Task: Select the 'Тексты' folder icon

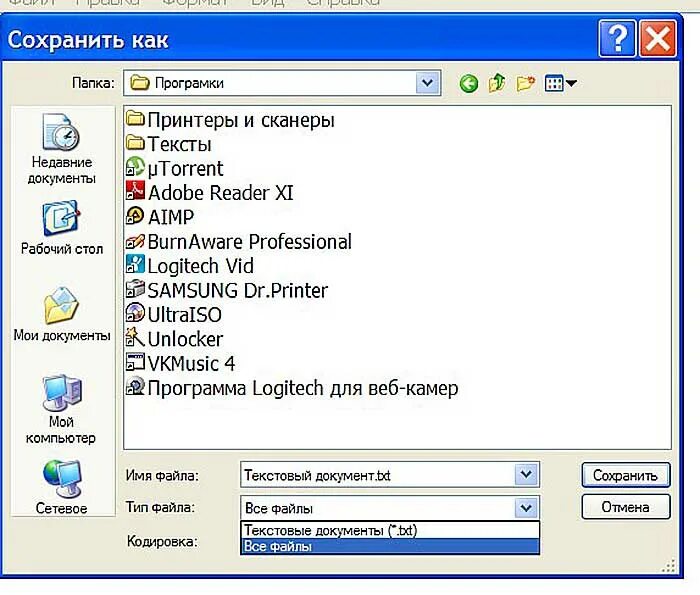Action: coord(135,143)
